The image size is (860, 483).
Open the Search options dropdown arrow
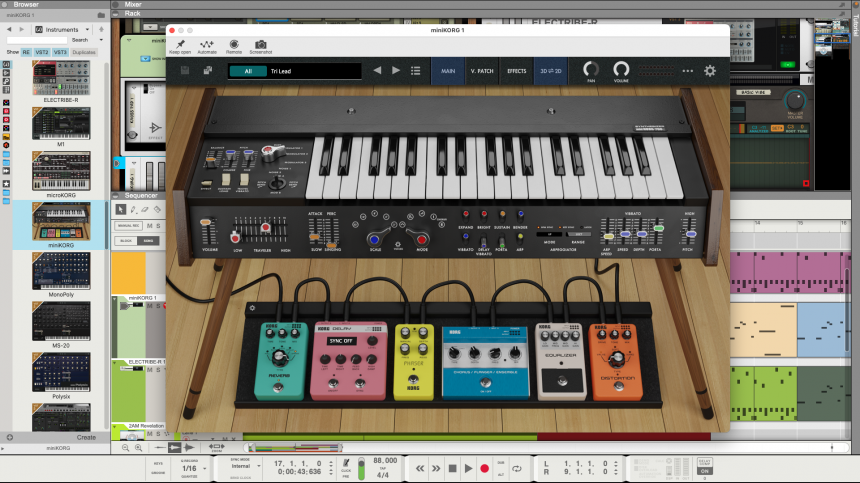coord(101,40)
